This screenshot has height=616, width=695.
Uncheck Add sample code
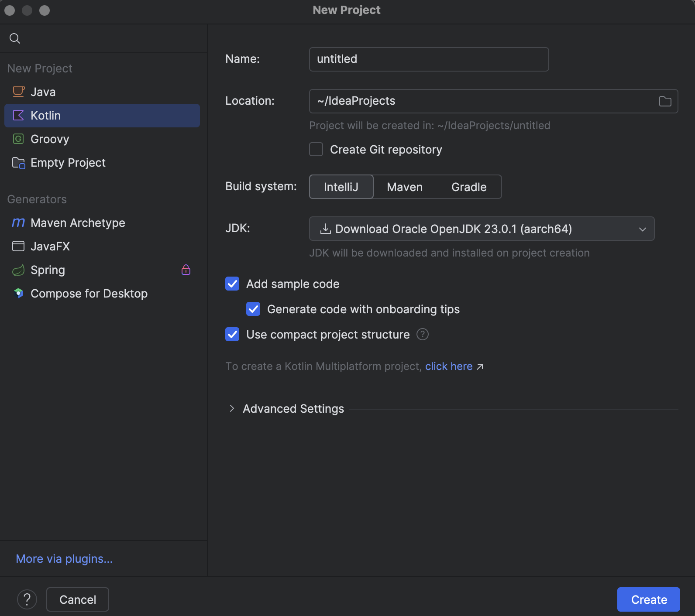232,284
